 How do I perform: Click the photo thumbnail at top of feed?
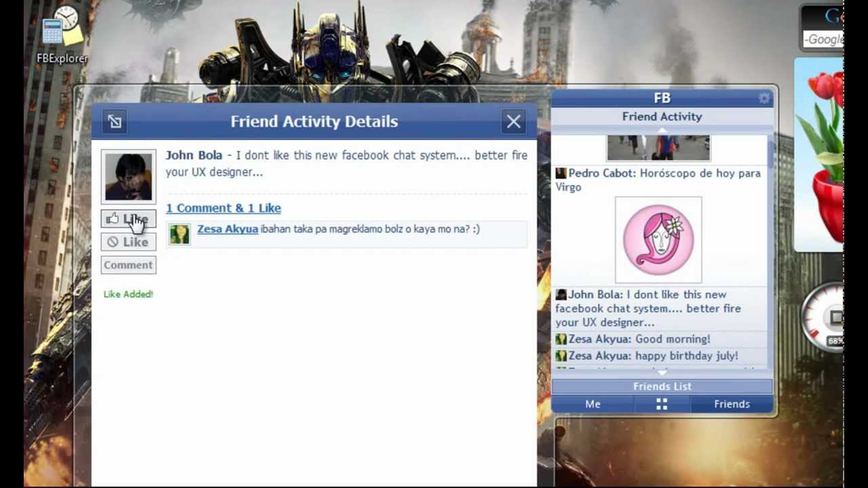(x=658, y=148)
